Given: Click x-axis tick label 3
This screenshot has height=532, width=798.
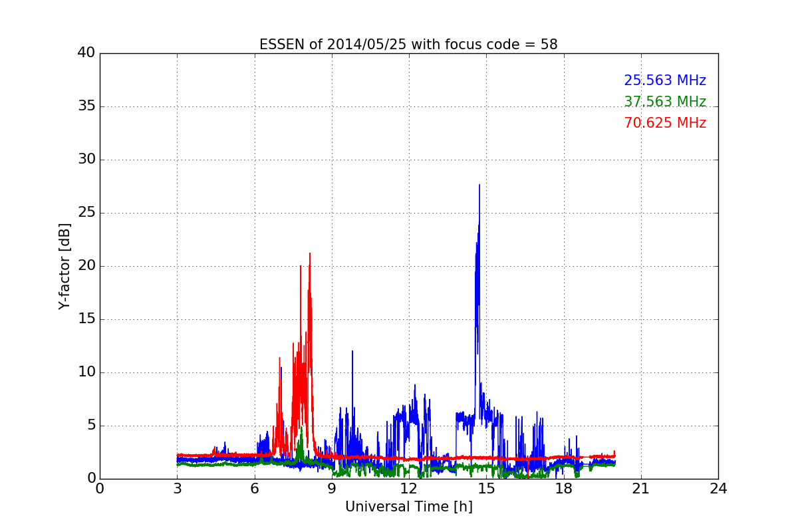Looking at the screenshot, I should tap(177, 489).
